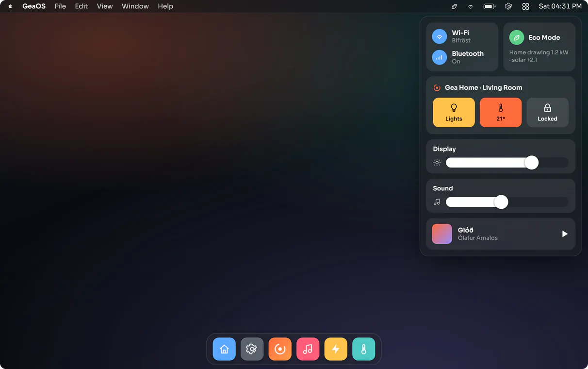588x369 pixels.
Task: Toggle the Lights tile in Living Room
Action: click(454, 113)
